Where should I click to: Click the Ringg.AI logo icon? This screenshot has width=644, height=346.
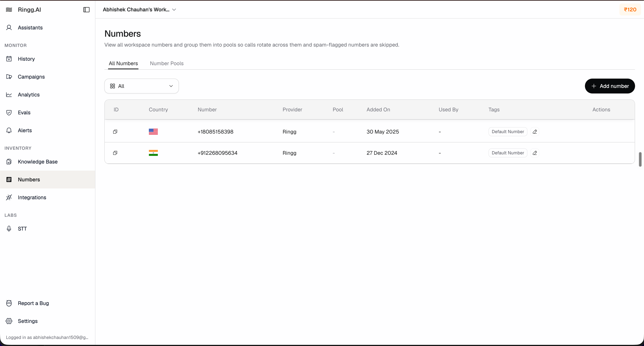[9, 10]
